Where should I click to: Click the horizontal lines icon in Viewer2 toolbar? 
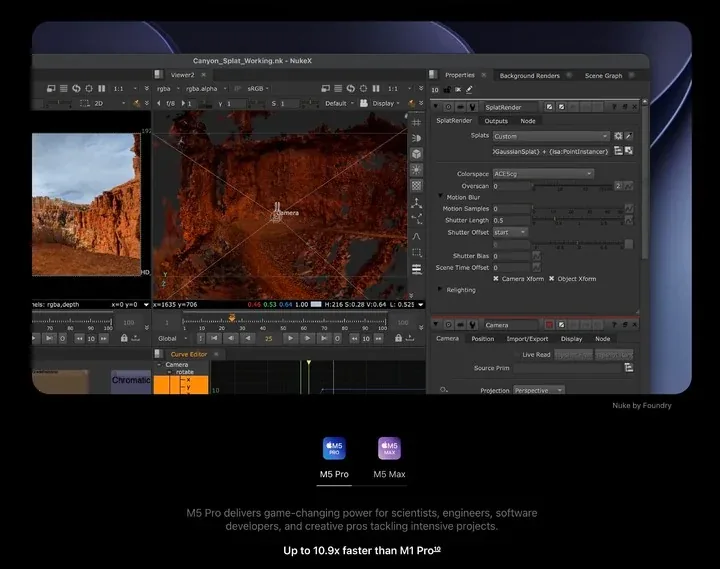pos(338,88)
